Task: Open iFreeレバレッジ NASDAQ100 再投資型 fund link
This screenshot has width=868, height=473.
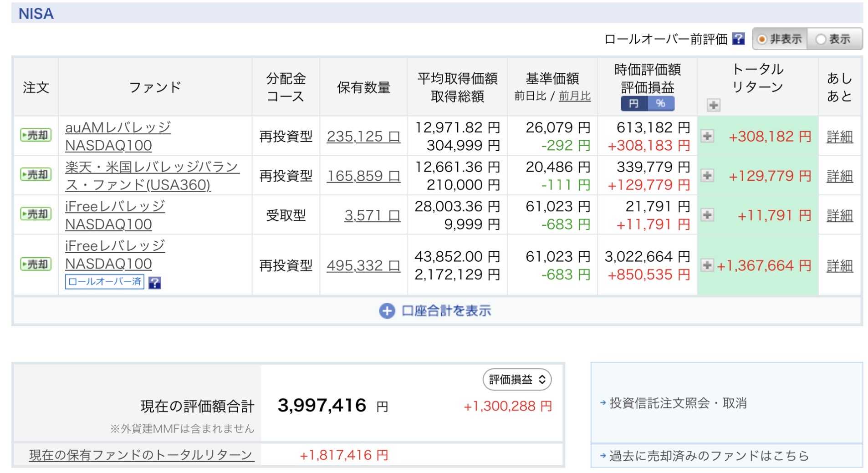Action: pos(115,255)
